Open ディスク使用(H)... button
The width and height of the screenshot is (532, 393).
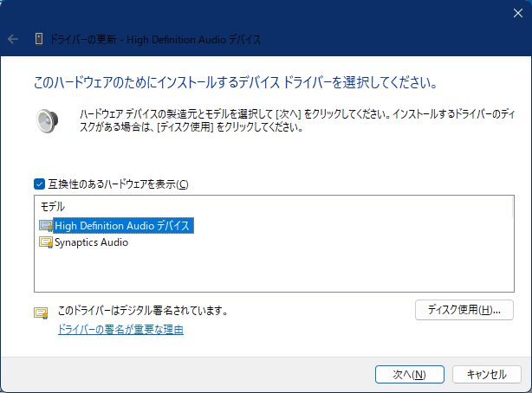464,310
